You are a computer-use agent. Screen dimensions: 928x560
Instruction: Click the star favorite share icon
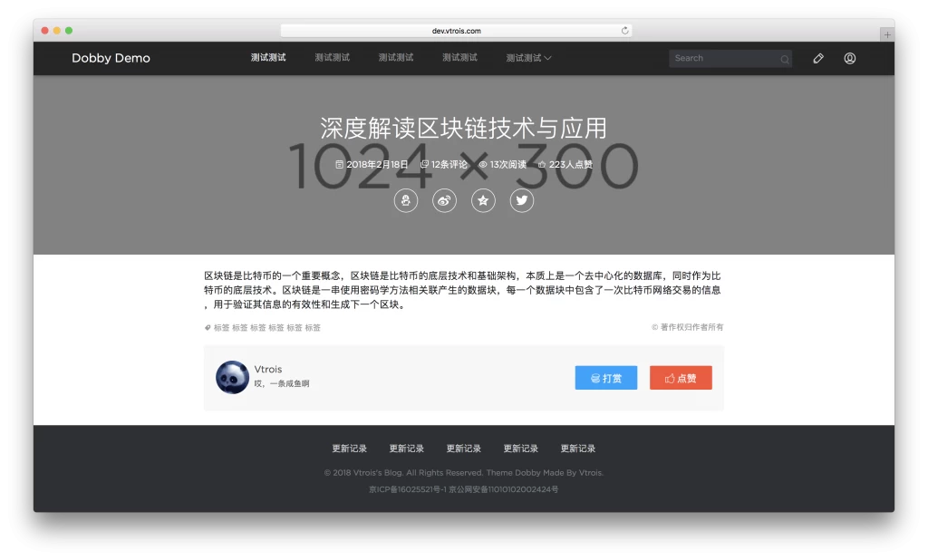coord(483,200)
